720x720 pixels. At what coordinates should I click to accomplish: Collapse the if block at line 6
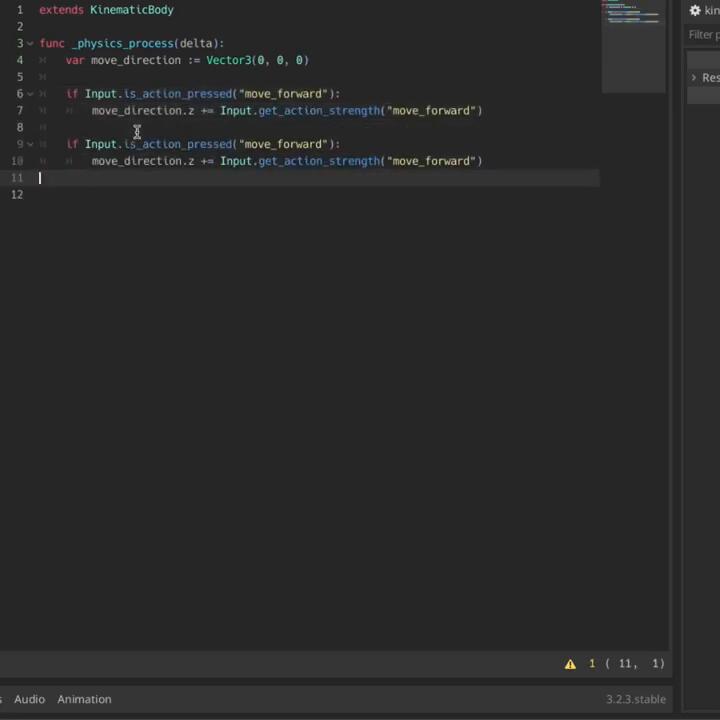[x=30, y=94]
